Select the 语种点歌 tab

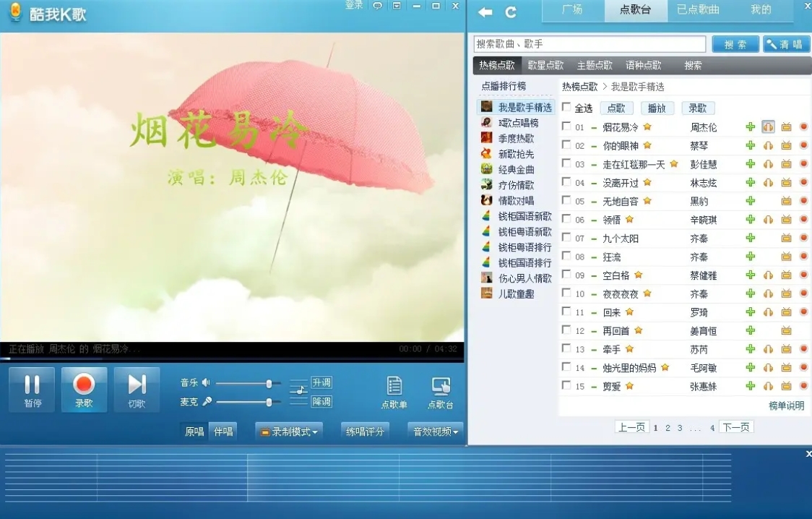pyautogui.click(x=643, y=65)
